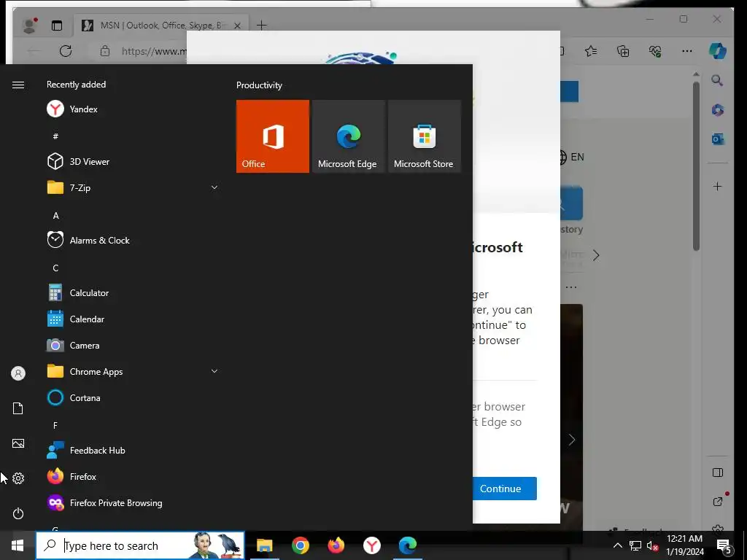Screen dimensions: 747x560
Task: Open Edge profile icon
Action: pos(29,26)
